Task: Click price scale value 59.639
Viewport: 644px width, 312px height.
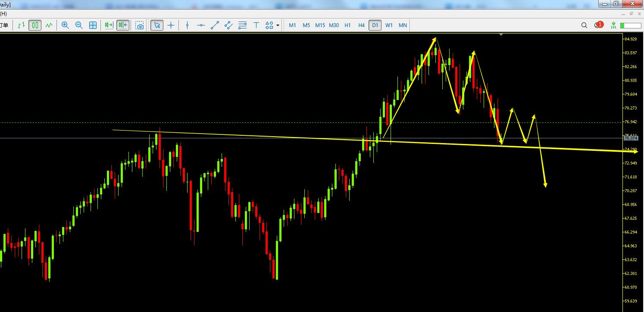Action: point(631,301)
